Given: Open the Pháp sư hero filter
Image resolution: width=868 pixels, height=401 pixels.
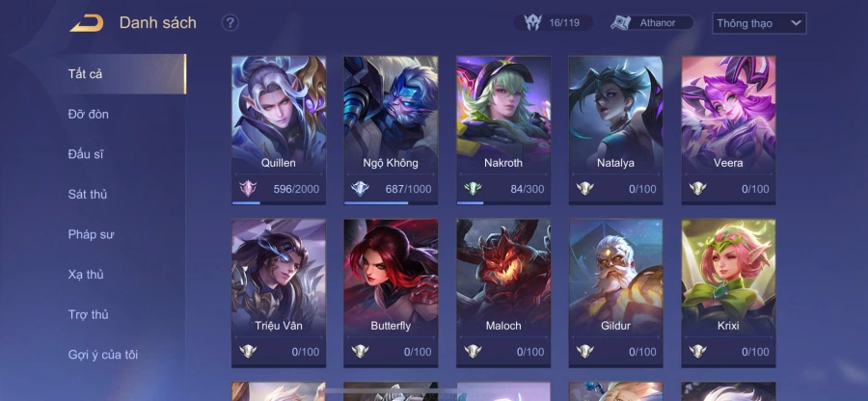Looking at the screenshot, I should click(93, 234).
